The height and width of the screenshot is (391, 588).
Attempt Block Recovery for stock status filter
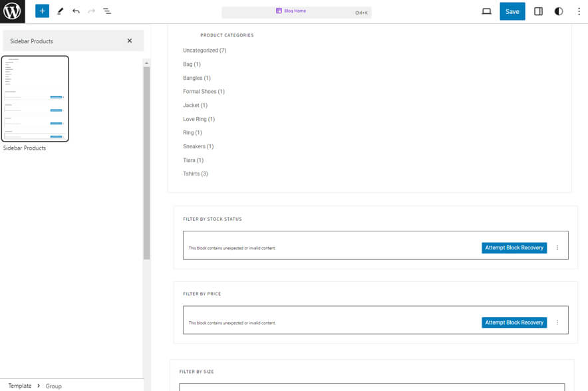[x=514, y=247]
